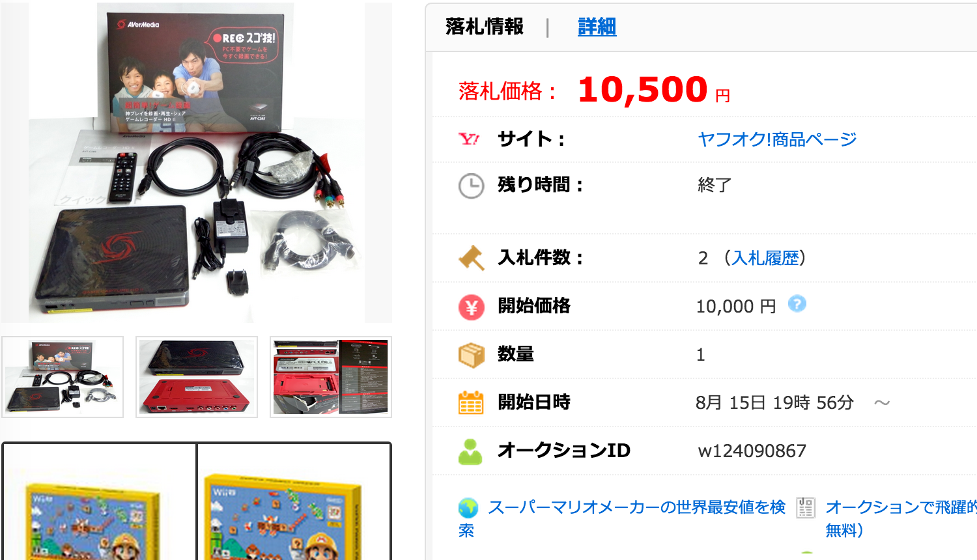
Task: Click the globe icon beside Mario Maker link
Action: (468, 507)
